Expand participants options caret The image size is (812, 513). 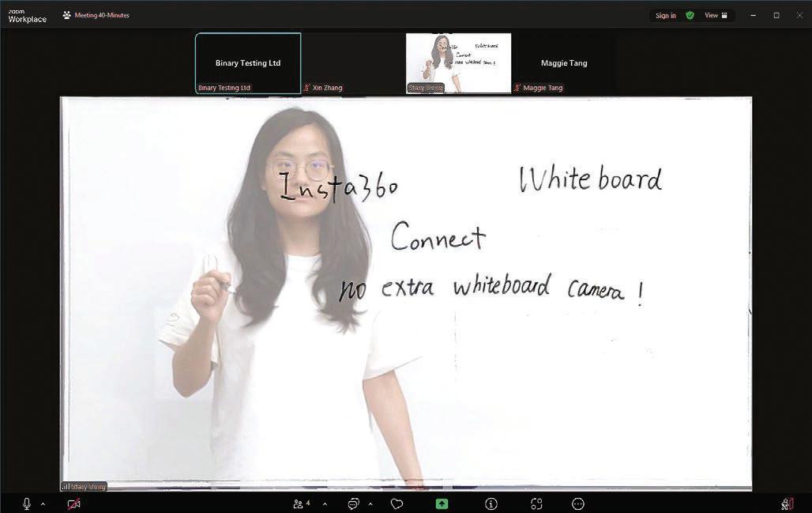pyautogui.click(x=325, y=504)
